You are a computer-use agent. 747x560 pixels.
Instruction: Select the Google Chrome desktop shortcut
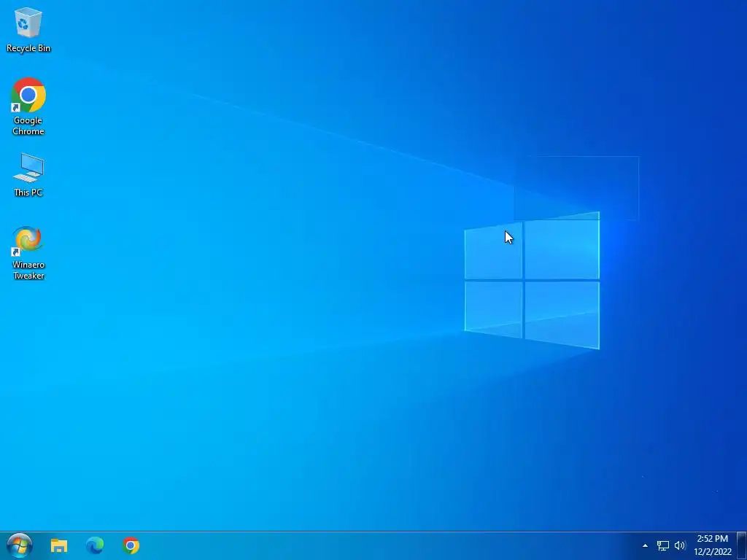pos(28,106)
